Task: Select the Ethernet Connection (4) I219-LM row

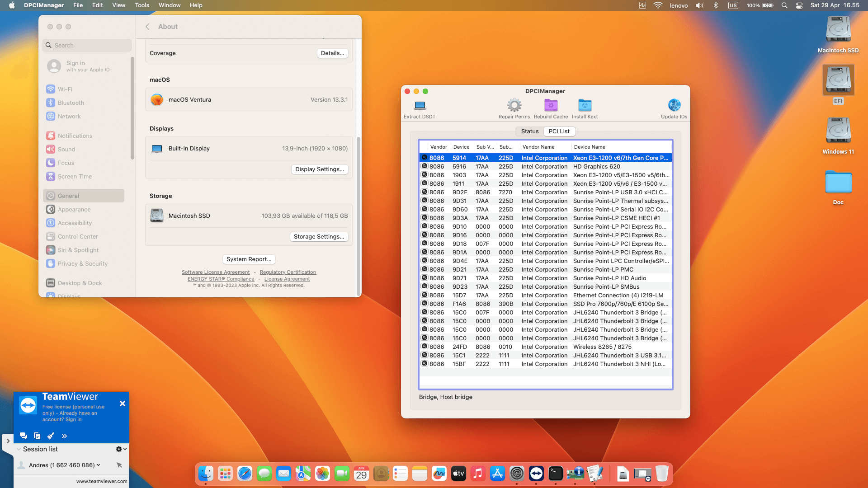Action: tap(546, 295)
